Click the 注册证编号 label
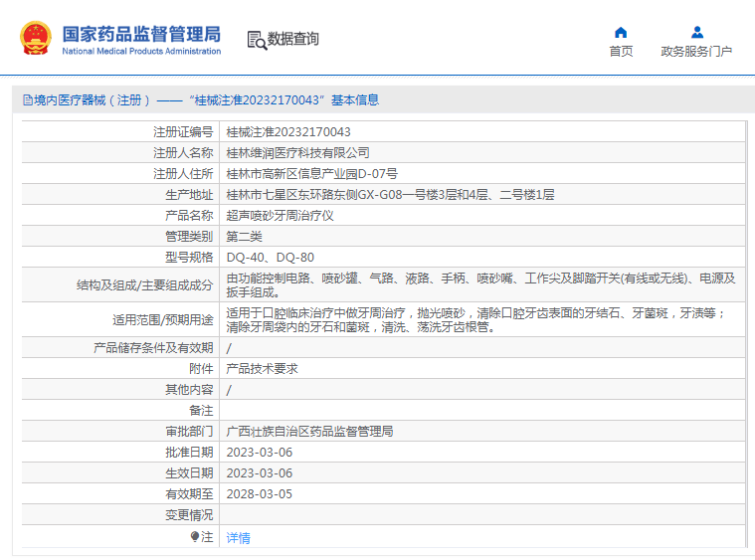This screenshot has width=755, height=560. tap(183, 132)
